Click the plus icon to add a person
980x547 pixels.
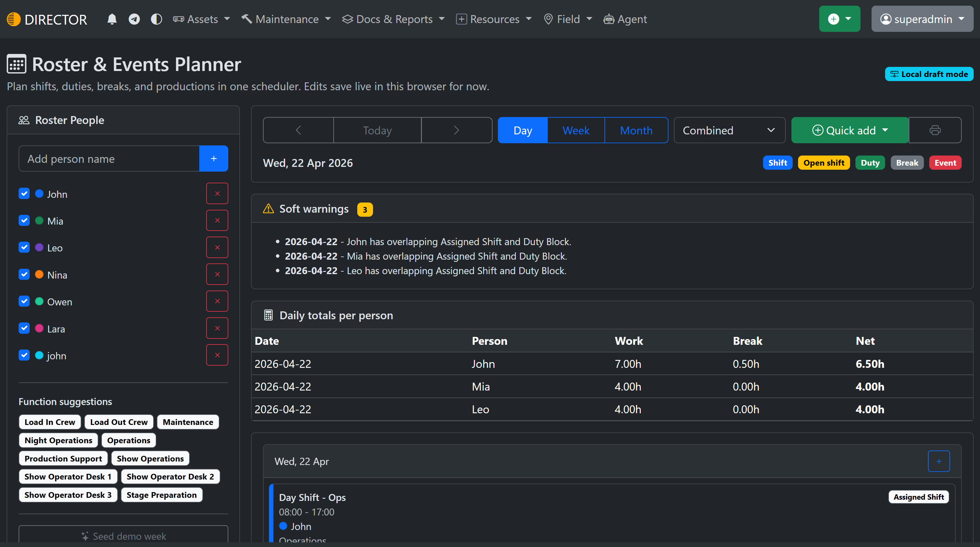(213, 158)
